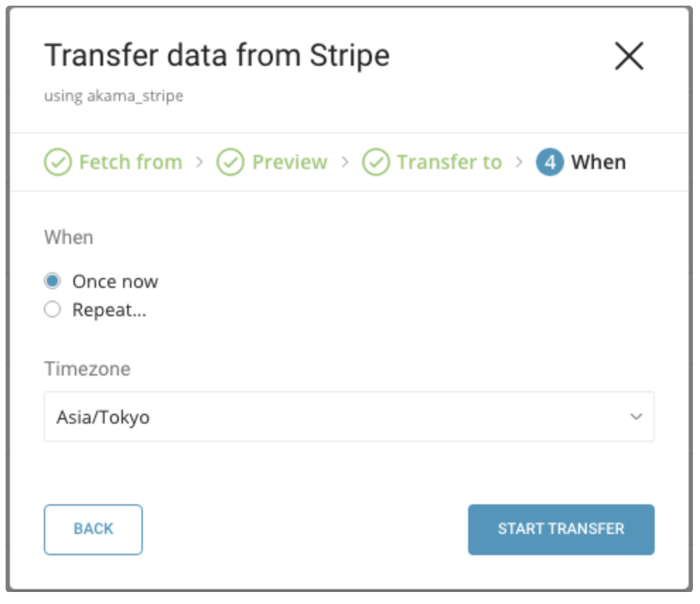Select the Repeat... radio button
Viewport: 700px width, 604px height.
[52, 310]
